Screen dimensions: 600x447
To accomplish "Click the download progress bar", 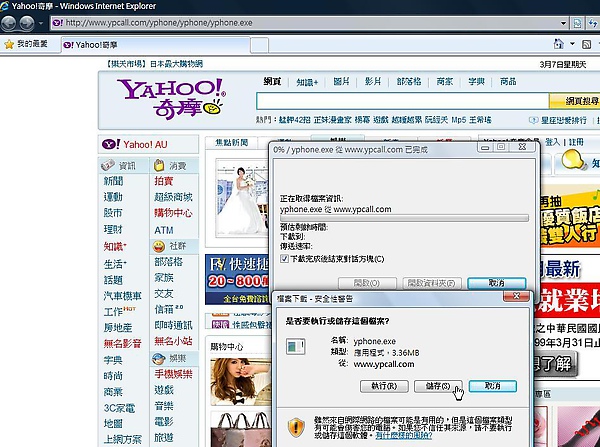I will click(404, 218).
